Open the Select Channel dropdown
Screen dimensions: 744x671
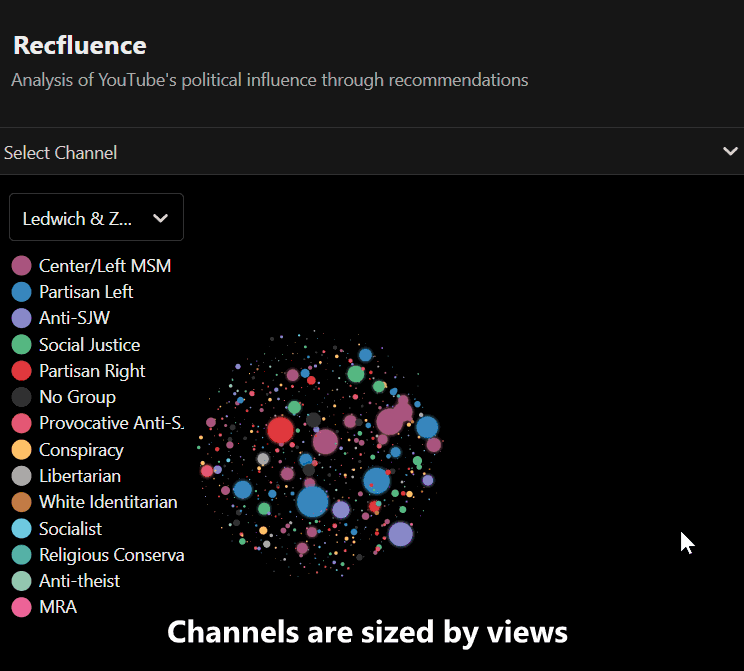[372, 152]
